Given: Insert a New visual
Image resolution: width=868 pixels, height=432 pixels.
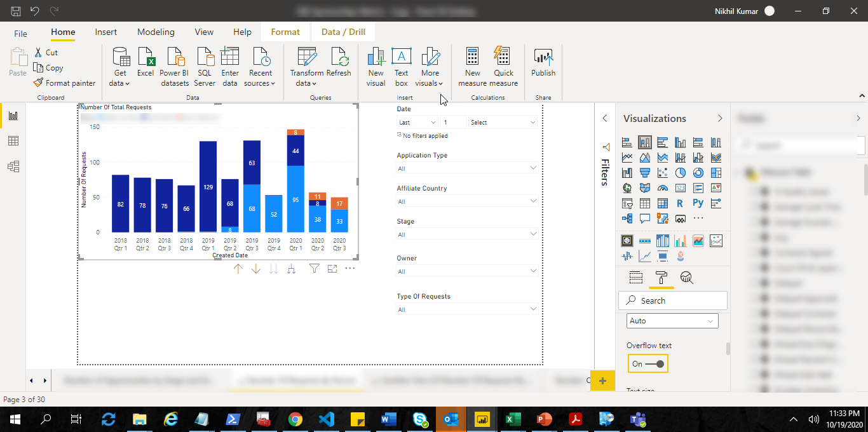Looking at the screenshot, I should [x=376, y=67].
